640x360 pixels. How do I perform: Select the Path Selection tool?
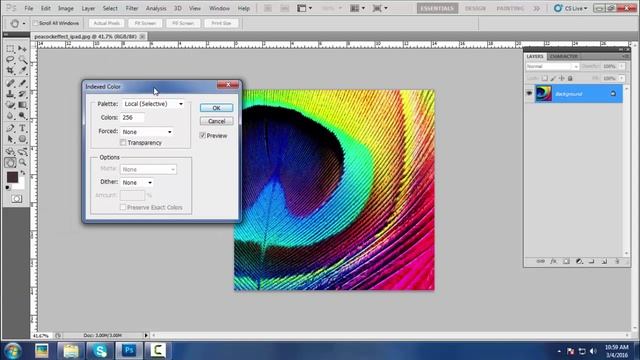(10, 139)
